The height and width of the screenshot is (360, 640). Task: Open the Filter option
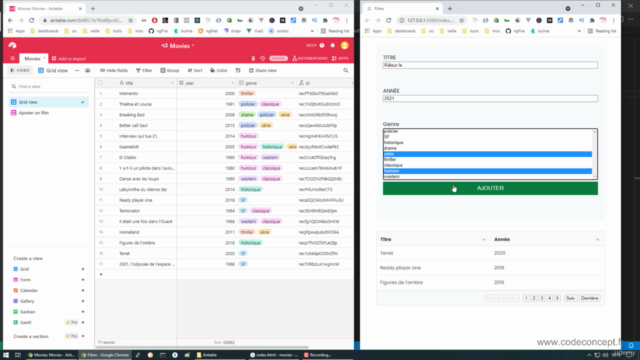click(x=144, y=70)
